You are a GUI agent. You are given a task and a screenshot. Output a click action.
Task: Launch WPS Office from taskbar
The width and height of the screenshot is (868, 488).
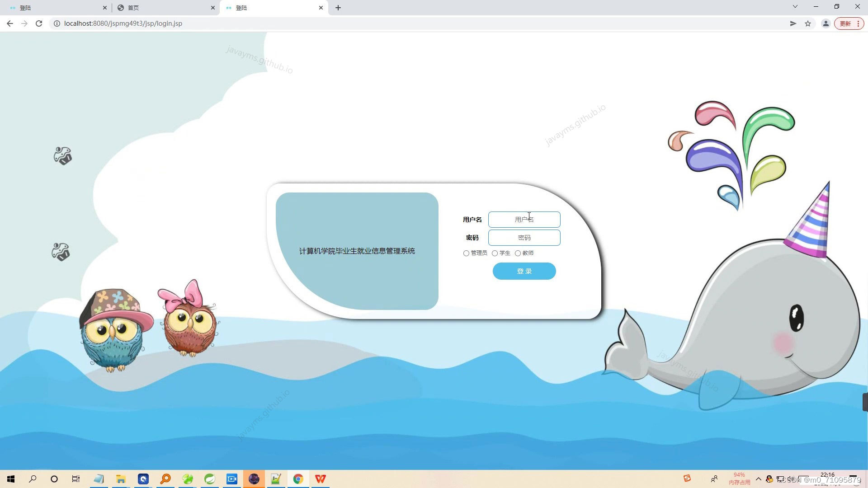[320, 479]
